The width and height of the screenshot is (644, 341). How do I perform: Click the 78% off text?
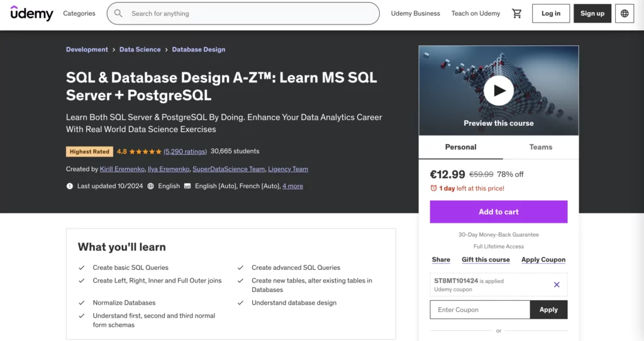click(x=510, y=174)
